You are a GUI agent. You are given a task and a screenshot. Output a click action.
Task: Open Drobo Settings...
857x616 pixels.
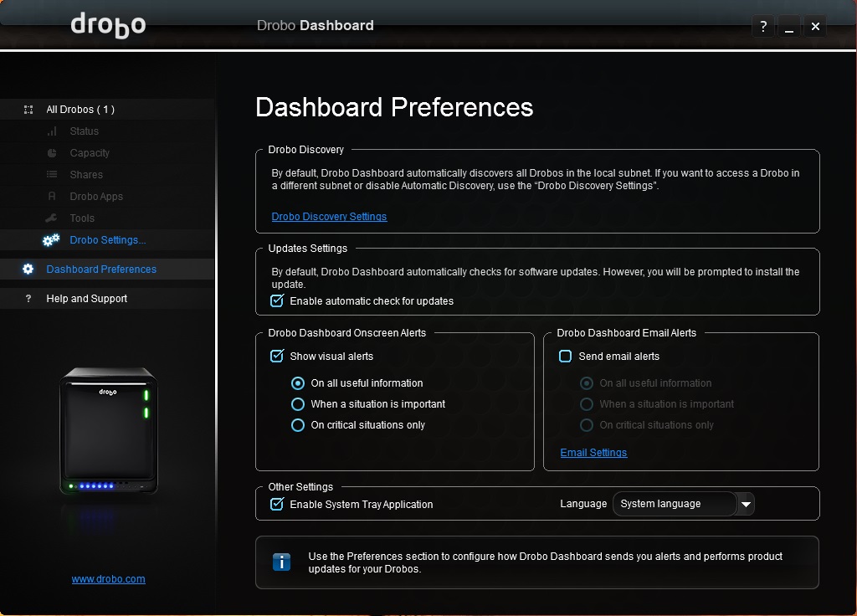coord(108,240)
